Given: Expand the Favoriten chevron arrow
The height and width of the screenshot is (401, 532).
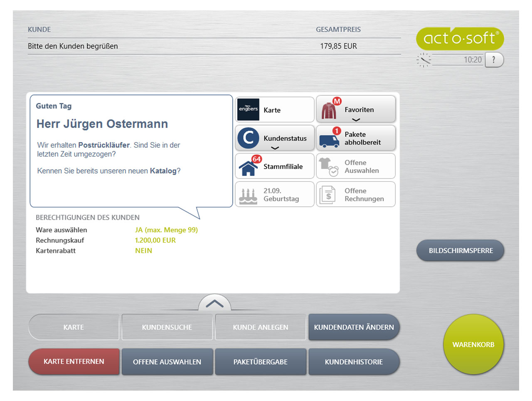Looking at the screenshot, I should pos(356,120).
